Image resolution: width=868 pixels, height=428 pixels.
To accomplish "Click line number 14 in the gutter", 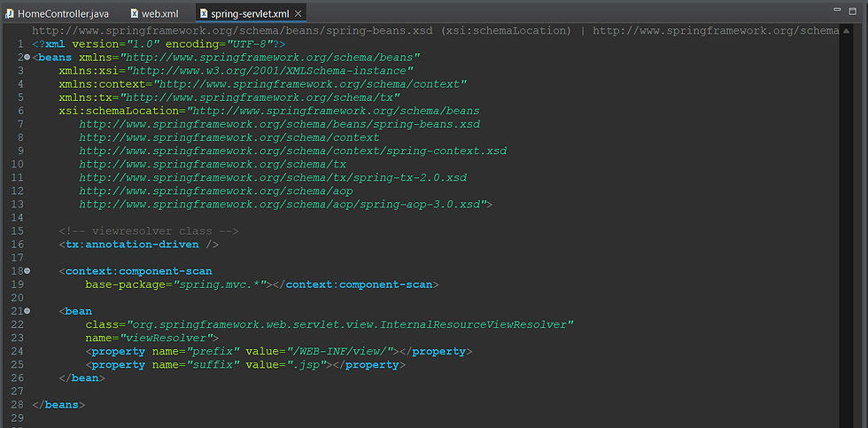I will click(x=17, y=218).
